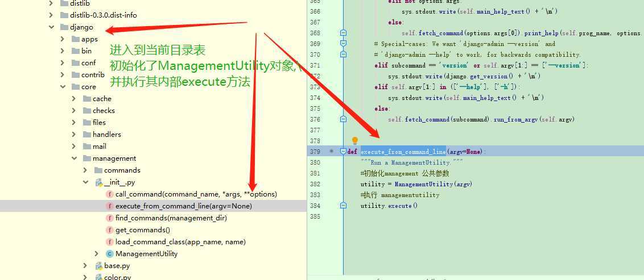Select base.py in the tree
644x280 pixels.
(x=117, y=266)
